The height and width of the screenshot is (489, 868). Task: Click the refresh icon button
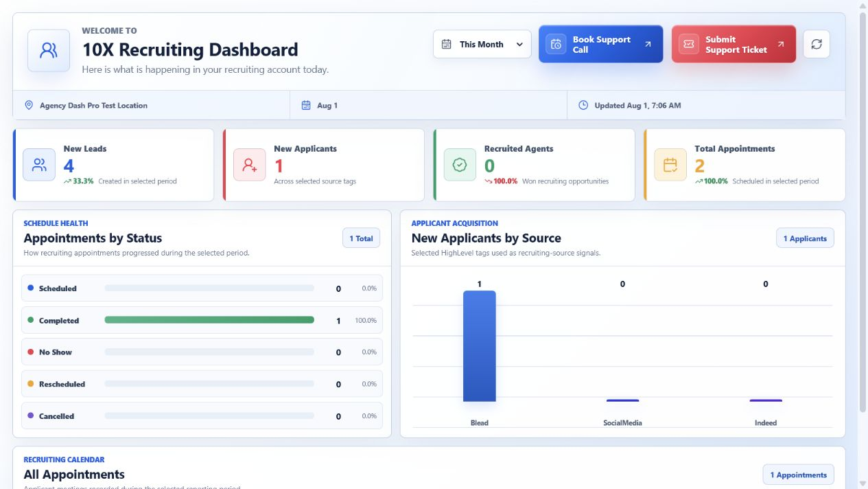(817, 44)
